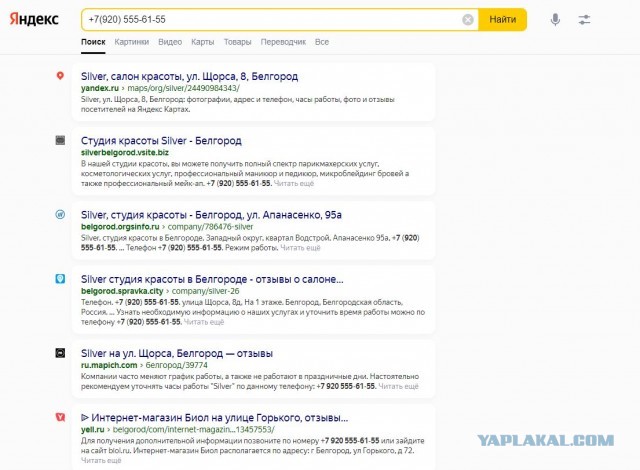Open result Silver, студия красоты, ул. Апанасенко
Image resolution: width=640 pixels, height=470 pixels.
[211, 215]
